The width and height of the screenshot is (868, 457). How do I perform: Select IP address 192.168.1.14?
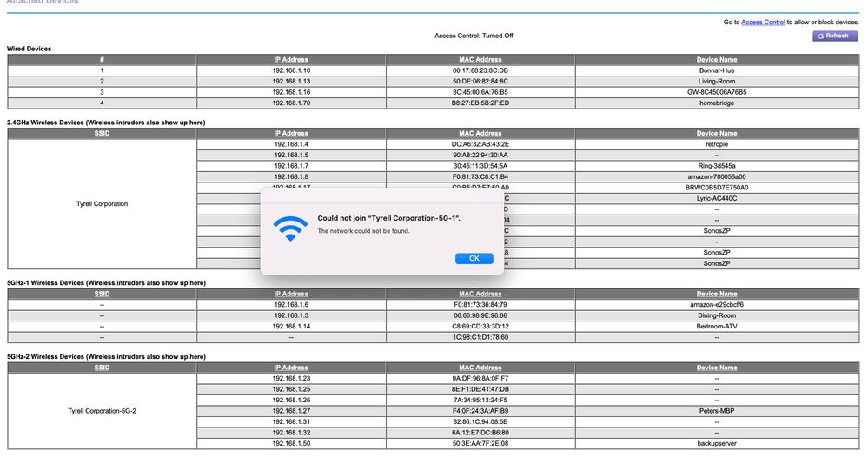[290, 326]
